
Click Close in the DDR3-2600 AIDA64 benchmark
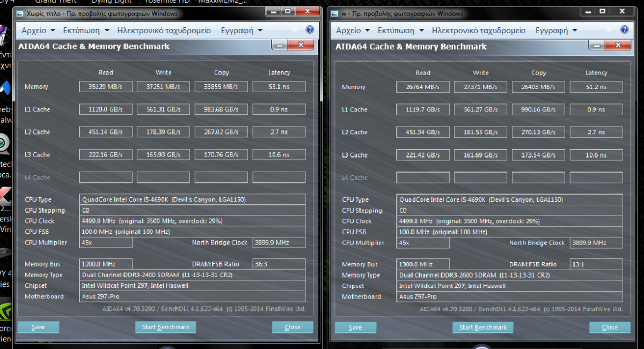coord(610,328)
